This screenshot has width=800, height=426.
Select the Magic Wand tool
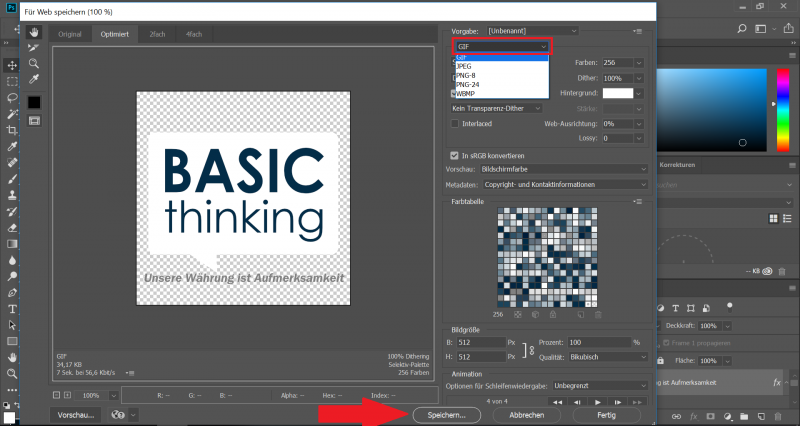coord(12,114)
